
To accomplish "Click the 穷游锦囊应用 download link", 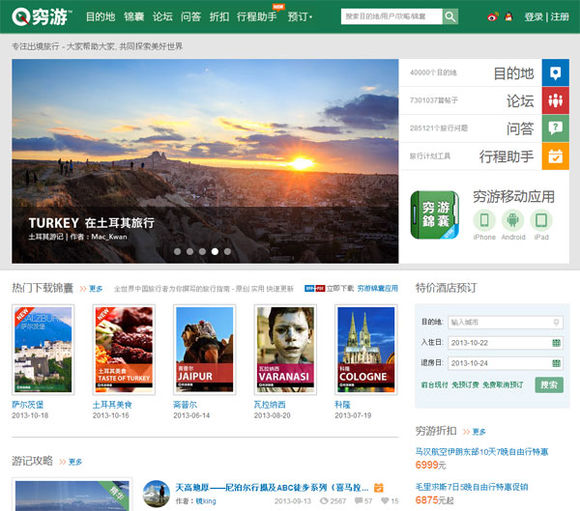I will pos(378,288).
